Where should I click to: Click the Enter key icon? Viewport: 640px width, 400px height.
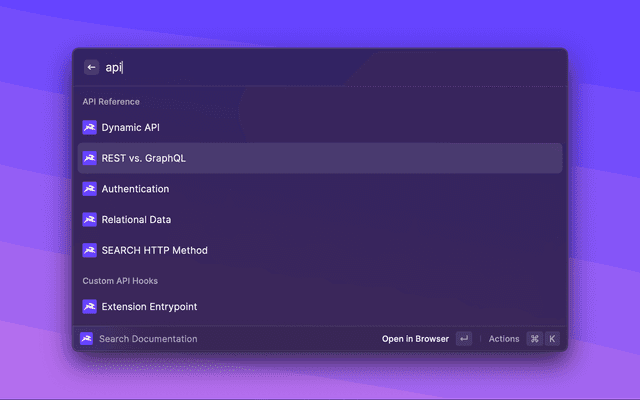[x=464, y=339]
